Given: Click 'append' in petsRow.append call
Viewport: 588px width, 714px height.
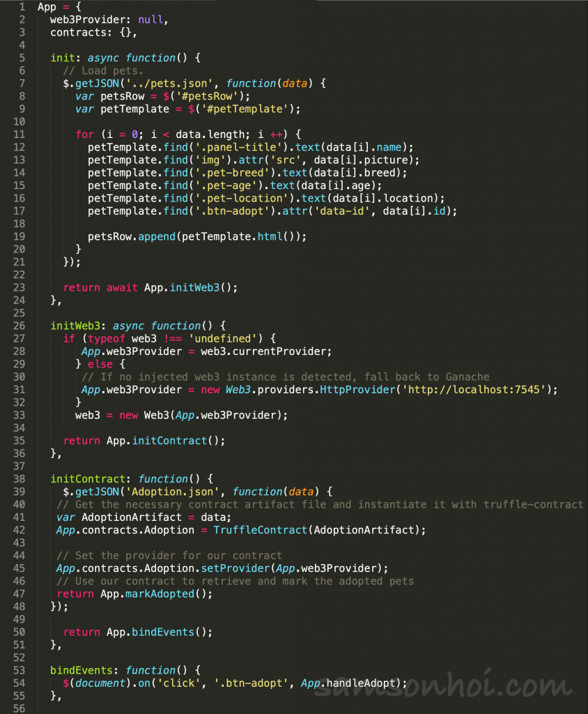Looking at the screenshot, I should coord(157,236).
